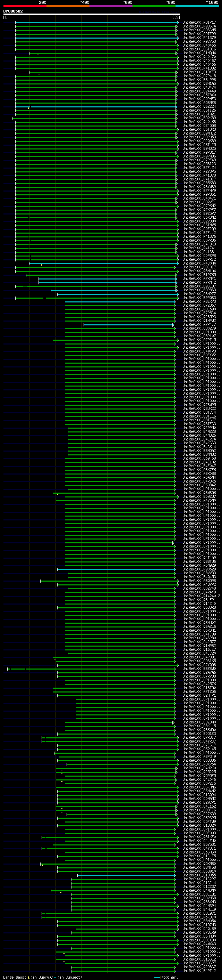
Task: Select the UniRef100_A7RTJ5 label
Action: pos(199,340)
